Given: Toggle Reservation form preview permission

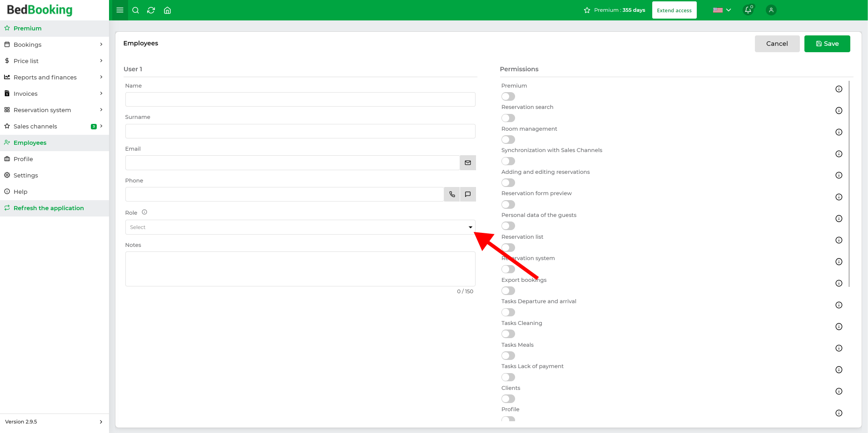Looking at the screenshot, I should [508, 204].
